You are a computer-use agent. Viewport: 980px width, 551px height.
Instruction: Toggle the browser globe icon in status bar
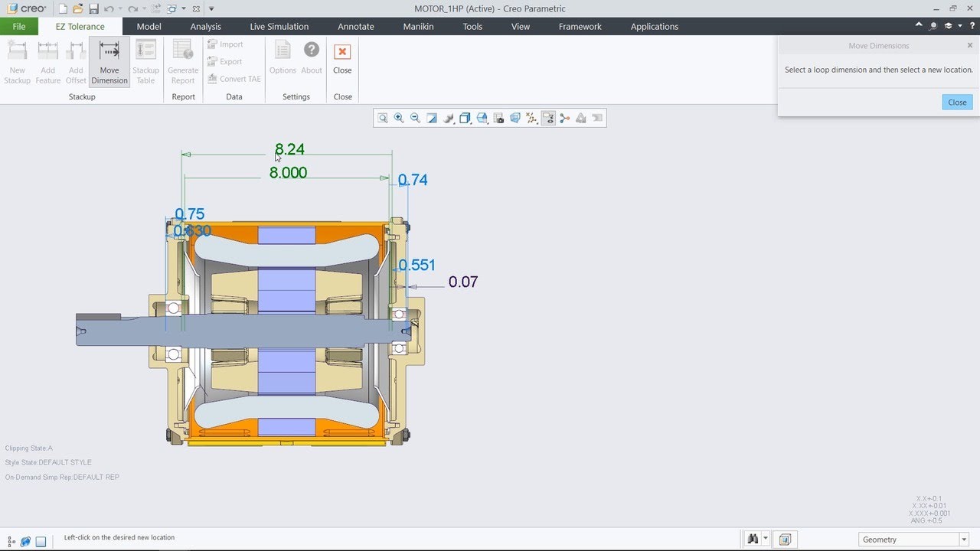[x=26, y=541]
